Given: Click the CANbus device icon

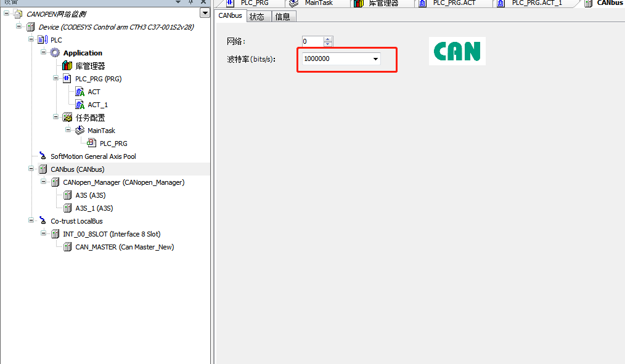Looking at the screenshot, I should point(43,169).
